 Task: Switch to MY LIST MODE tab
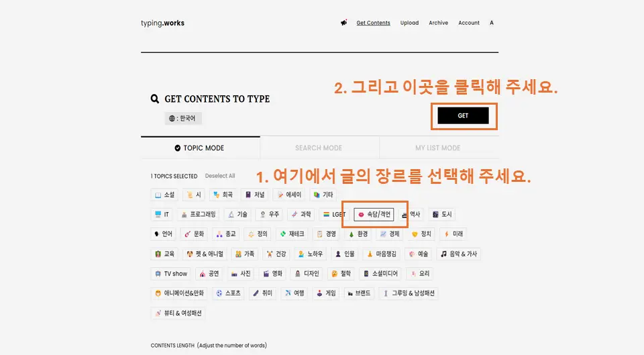[x=438, y=148]
